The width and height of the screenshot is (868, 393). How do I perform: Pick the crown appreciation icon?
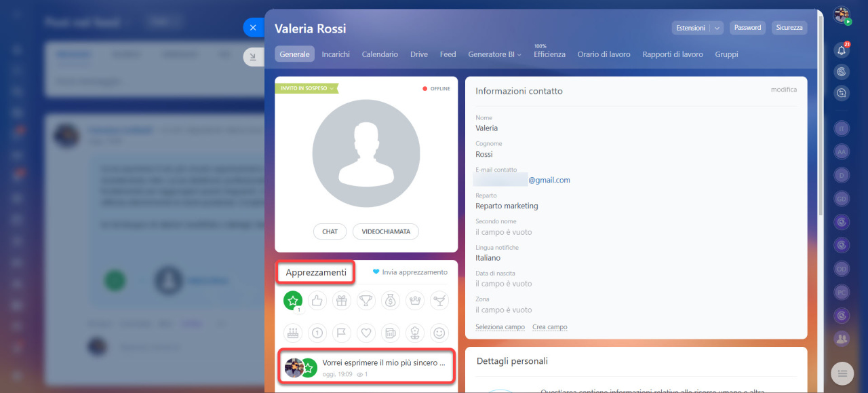(x=415, y=301)
